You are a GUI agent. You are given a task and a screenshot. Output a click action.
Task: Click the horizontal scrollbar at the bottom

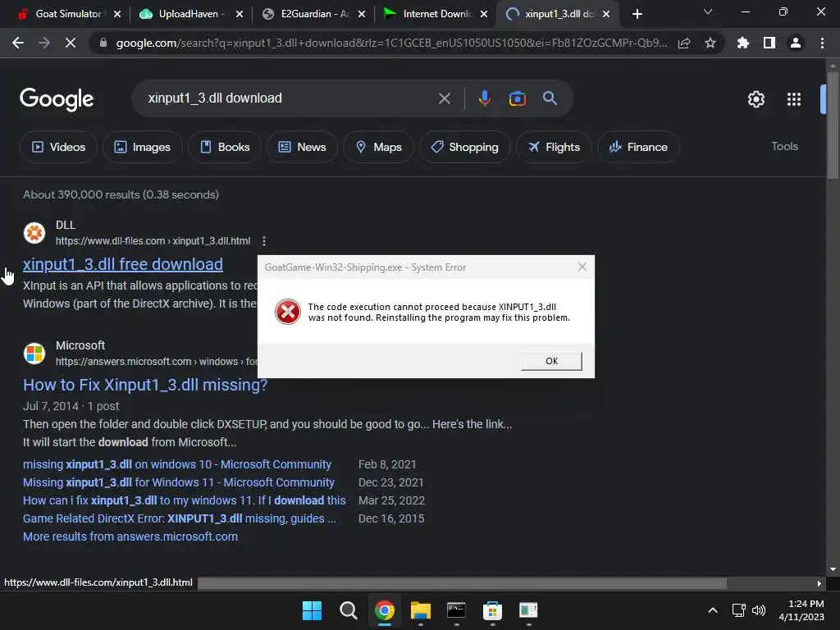(462, 583)
